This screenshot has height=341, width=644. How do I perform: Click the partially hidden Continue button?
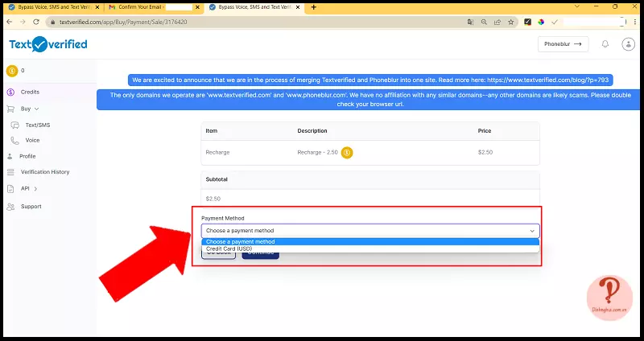click(x=260, y=256)
